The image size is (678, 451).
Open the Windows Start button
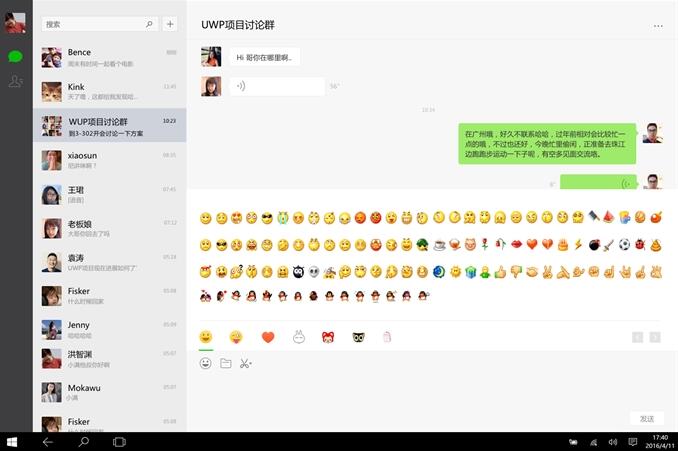(12, 442)
